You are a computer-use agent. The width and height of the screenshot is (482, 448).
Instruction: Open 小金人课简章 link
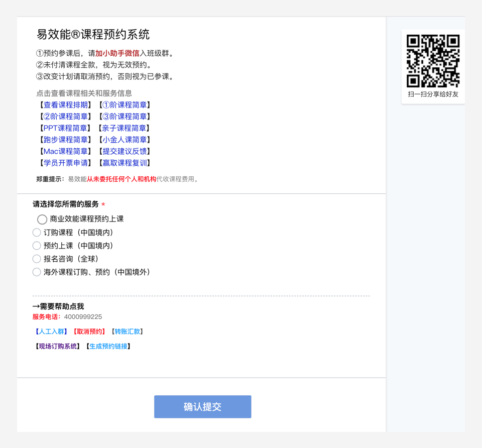tap(125, 140)
